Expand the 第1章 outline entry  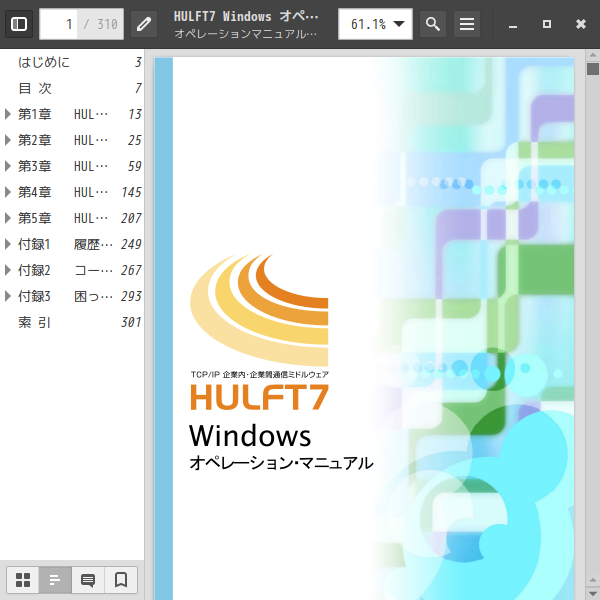tap(8, 114)
